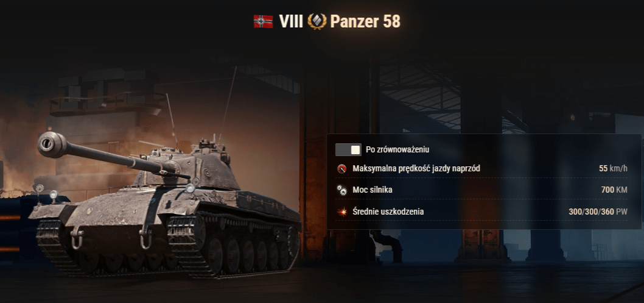
Task: Click the tank's gun muzzle brake
Action: pyautogui.click(x=52, y=144)
